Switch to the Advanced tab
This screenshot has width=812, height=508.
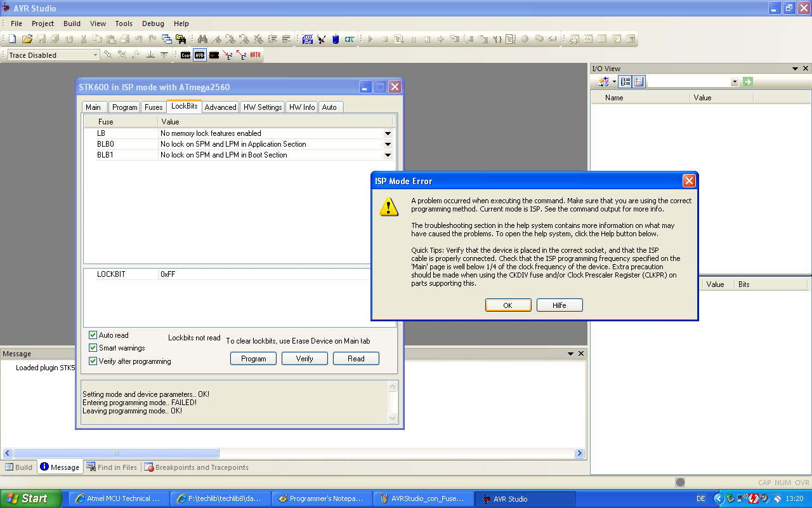(221, 107)
